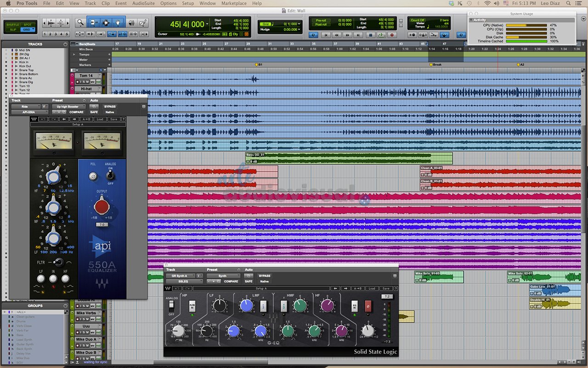588x368 pixels.
Task: Click the Fast Forward transport button
Action: (x=347, y=35)
